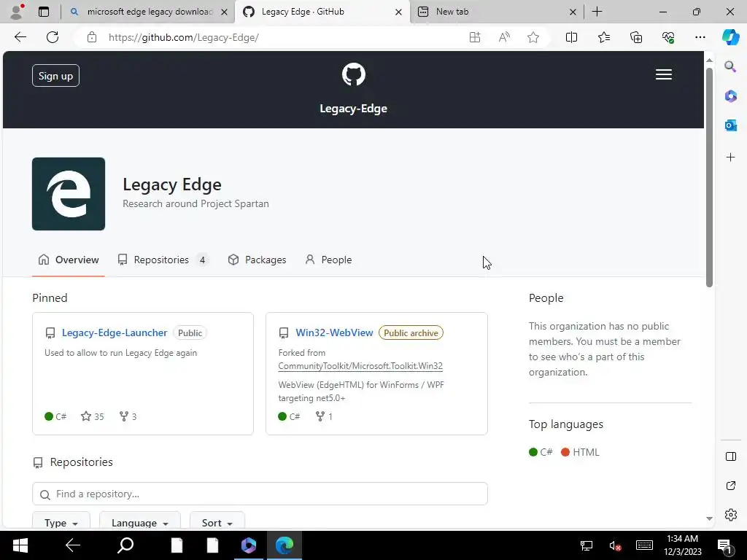Open Windows Start menu
The image size is (747, 560).
point(20,545)
